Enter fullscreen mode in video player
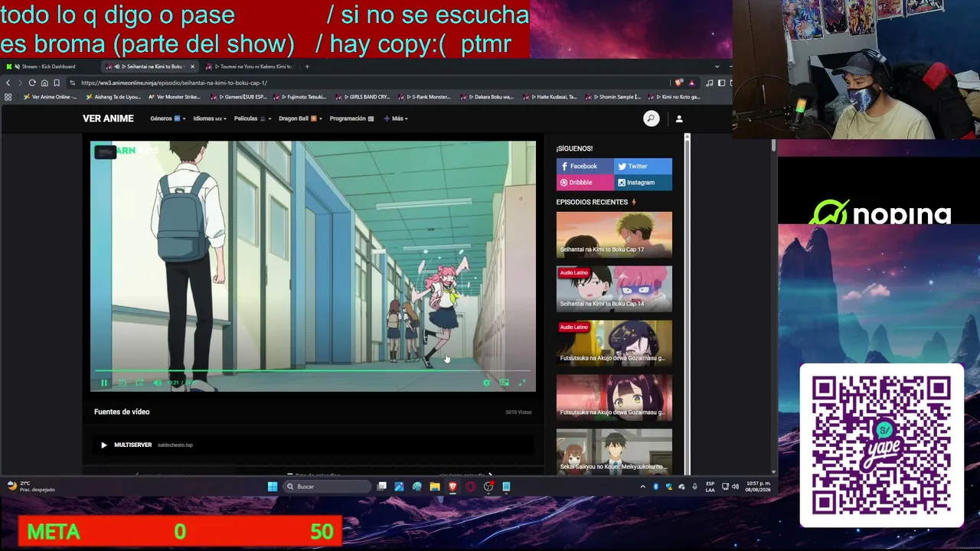Screen dimensions: 980x551 522,383
